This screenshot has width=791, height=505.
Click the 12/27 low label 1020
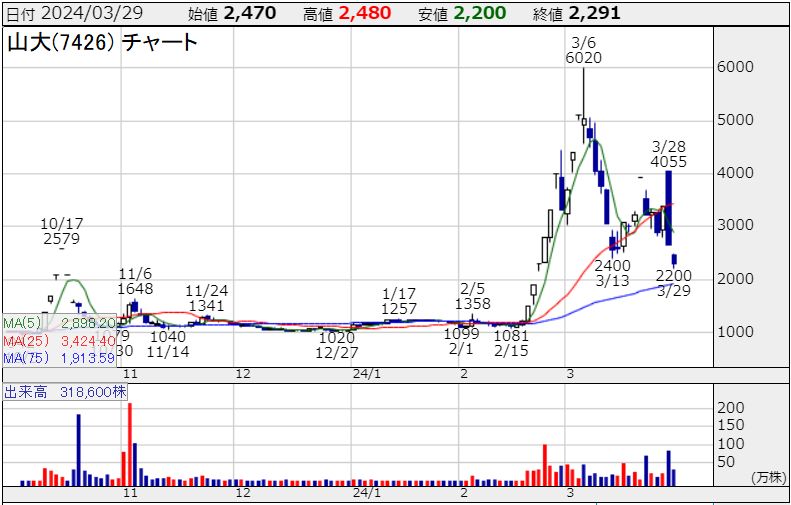point(337,337)
